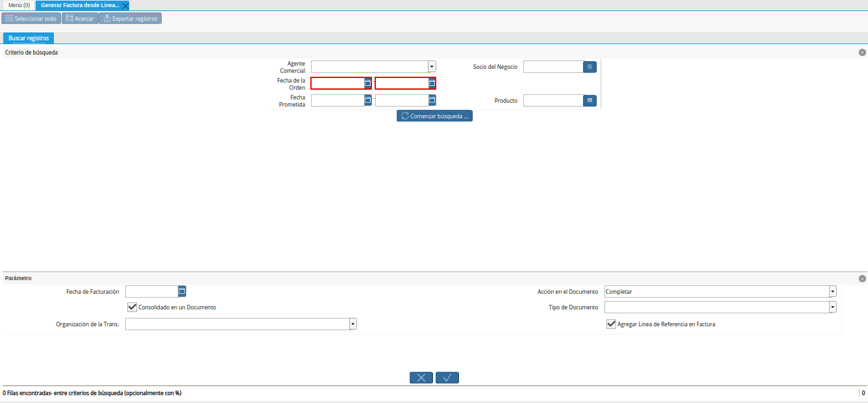The width and height of the screenshot is (868, 403).
Task: Focus Fecha Prometida end field
Action: pyautogui.click(x=402, y=100)
